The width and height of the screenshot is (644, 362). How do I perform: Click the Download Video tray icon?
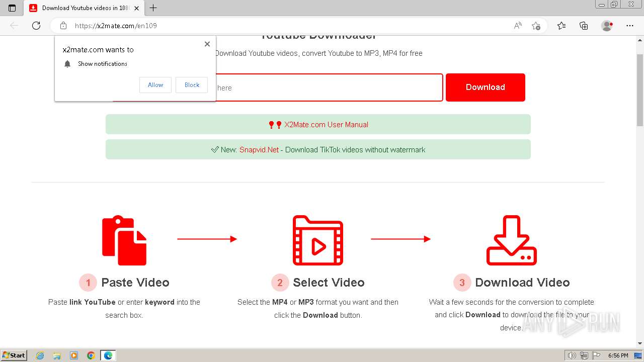512,240
